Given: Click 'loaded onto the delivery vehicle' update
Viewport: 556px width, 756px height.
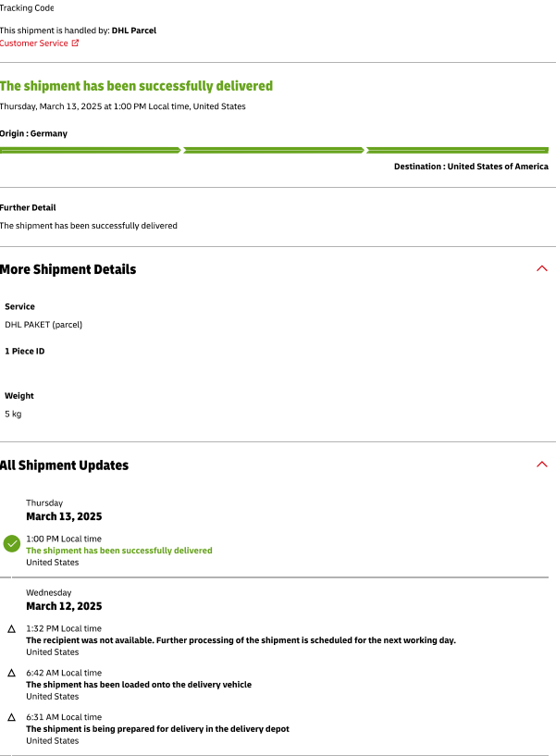Looking at the screenshot, I should 139,685.
